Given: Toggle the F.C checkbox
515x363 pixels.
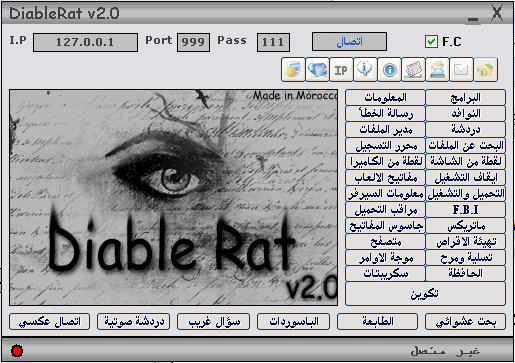Looking at the screenshot, I should [431, 42].
